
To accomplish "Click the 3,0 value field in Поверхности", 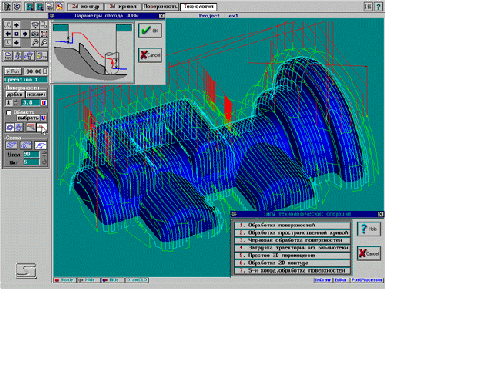I will pos(31,102).
